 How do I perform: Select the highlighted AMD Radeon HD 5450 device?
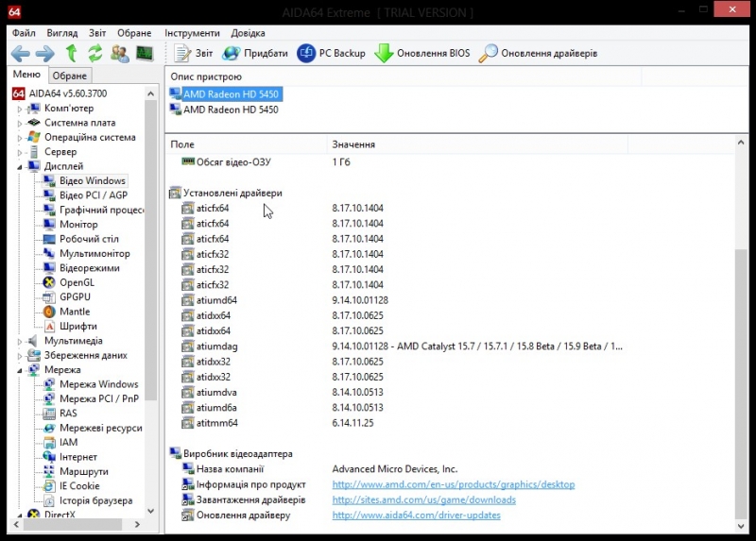click(x=231, y=93)
